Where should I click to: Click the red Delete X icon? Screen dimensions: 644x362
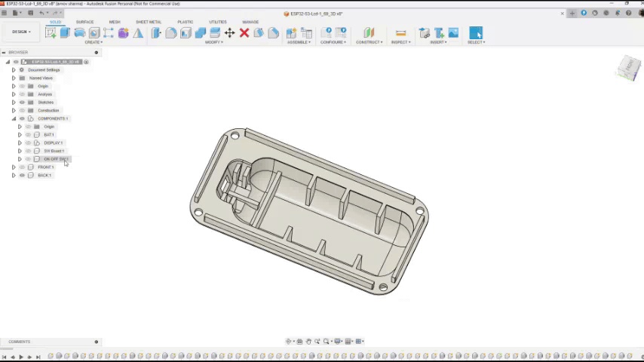point(244,33)
